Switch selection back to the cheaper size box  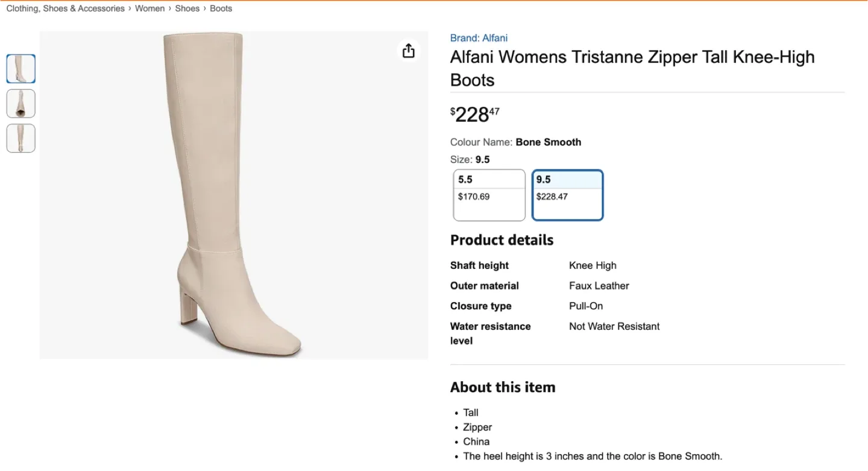point(488,195)
